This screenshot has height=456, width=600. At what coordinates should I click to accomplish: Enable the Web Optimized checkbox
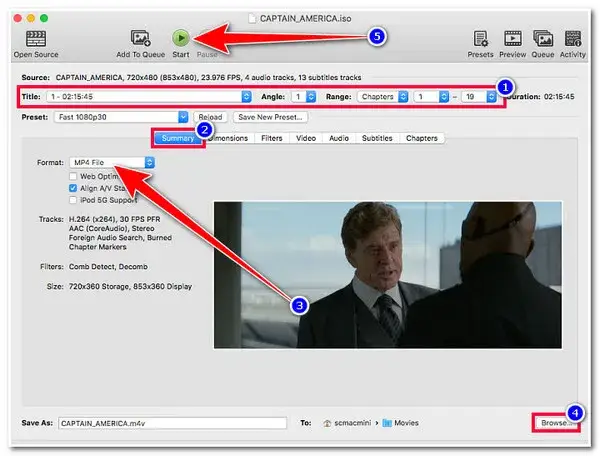tap(73, 175)
